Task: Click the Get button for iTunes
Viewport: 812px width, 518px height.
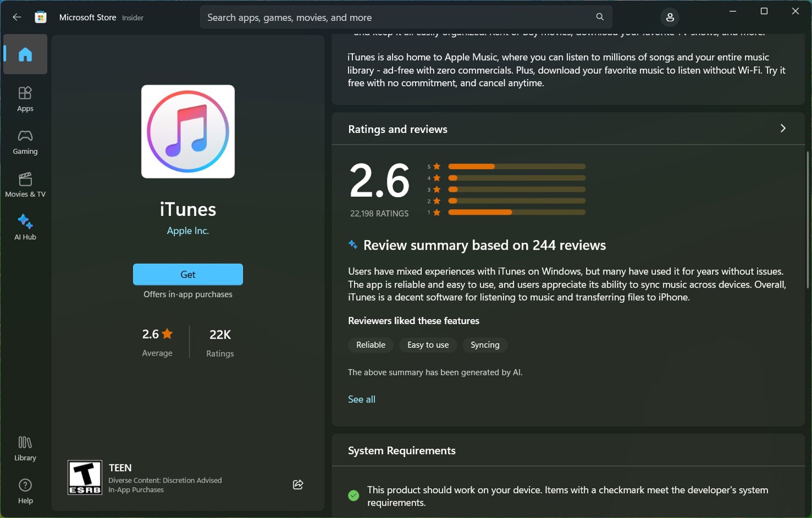Action: pyautogui.click(x=188, y=275)
